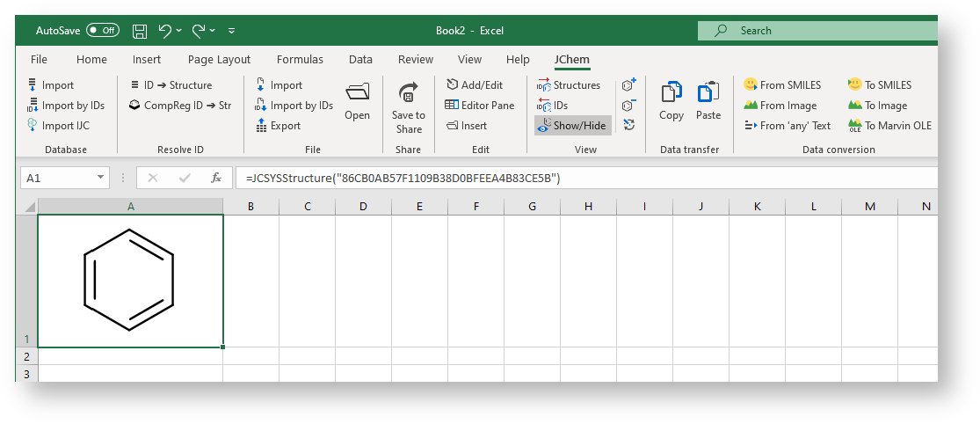The height and width of the screenshot is (424, 980).
Task: Click To Marvin OLE conversion
Action: (889, 126)
